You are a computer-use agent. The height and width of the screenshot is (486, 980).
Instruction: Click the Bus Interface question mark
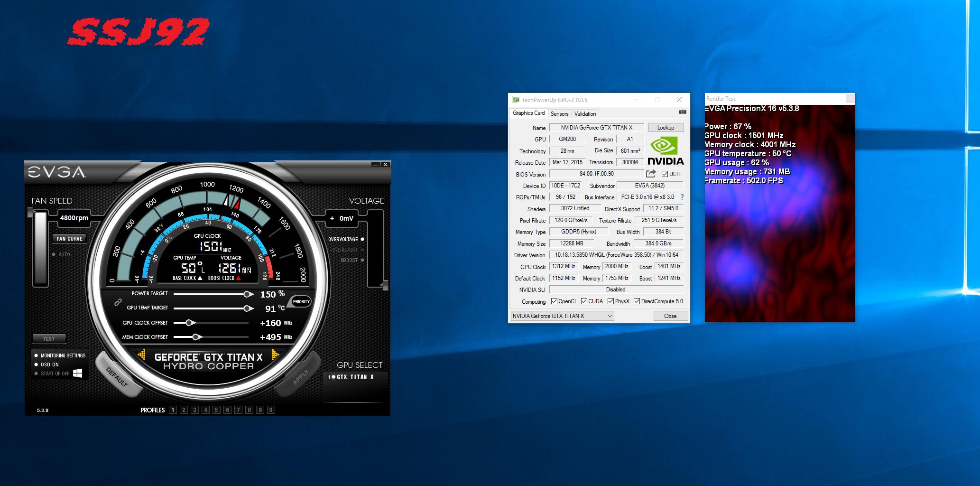tap(682, 197)
